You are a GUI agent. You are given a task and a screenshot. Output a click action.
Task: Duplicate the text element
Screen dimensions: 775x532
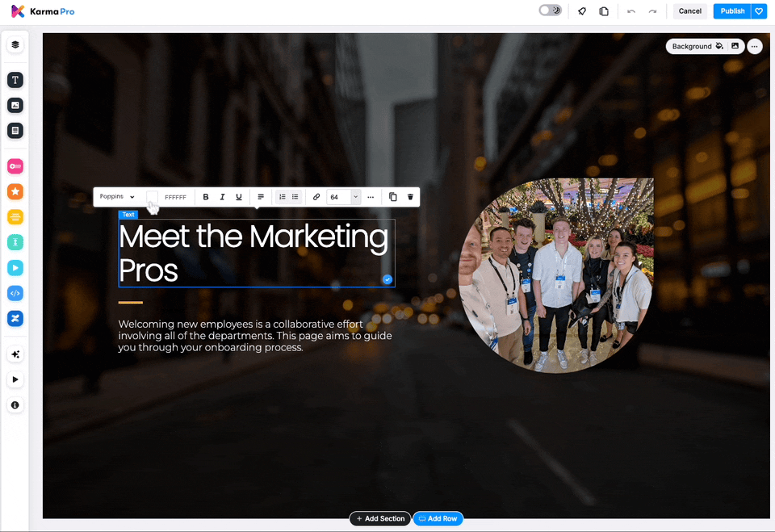(x=393, y=197)
